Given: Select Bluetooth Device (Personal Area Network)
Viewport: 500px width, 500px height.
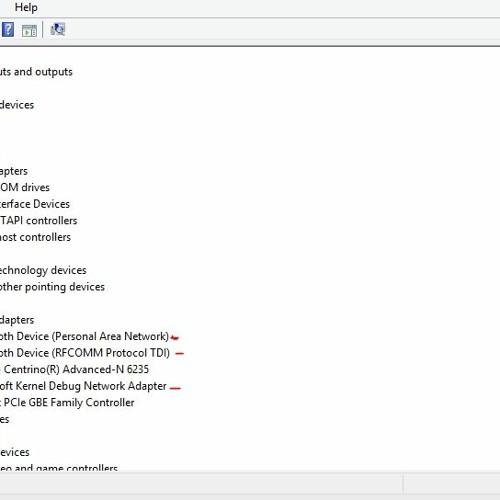Looking at the screenshot, I should (84, 336).
